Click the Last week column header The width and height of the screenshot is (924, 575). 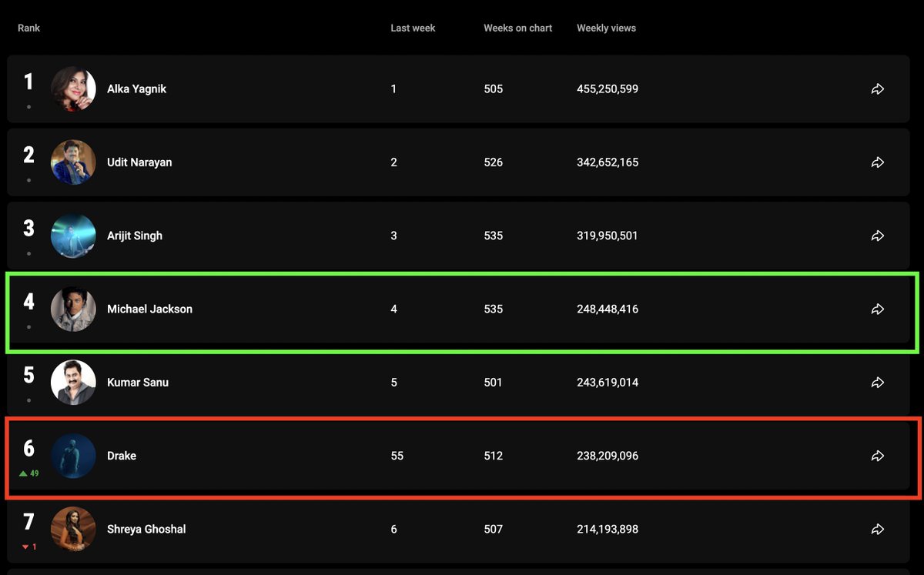click(413, 28)
